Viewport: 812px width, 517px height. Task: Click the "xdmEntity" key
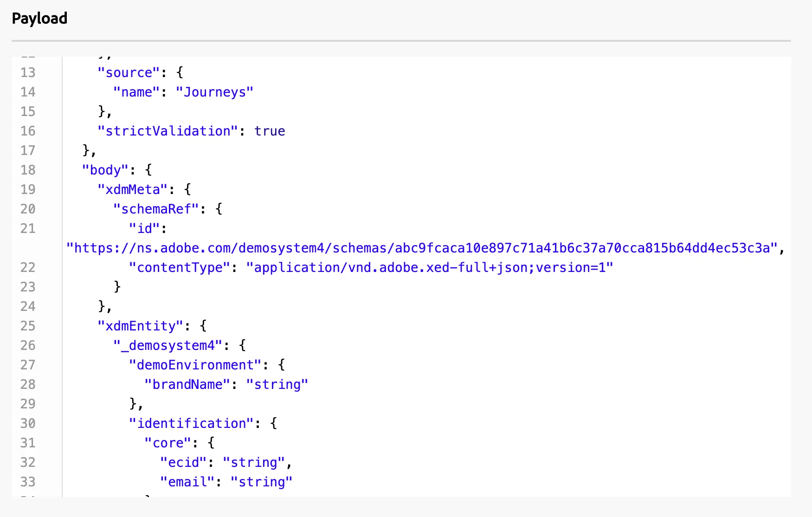coord(140,326)
